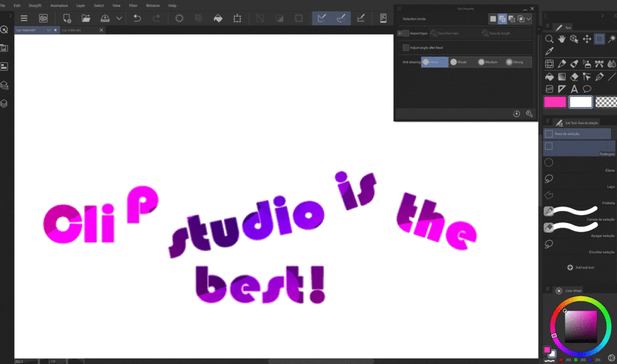This screenshot has height=364, width=617.
Task: Select the Balloon speech bubble tool
Action: tap(587, 89)
